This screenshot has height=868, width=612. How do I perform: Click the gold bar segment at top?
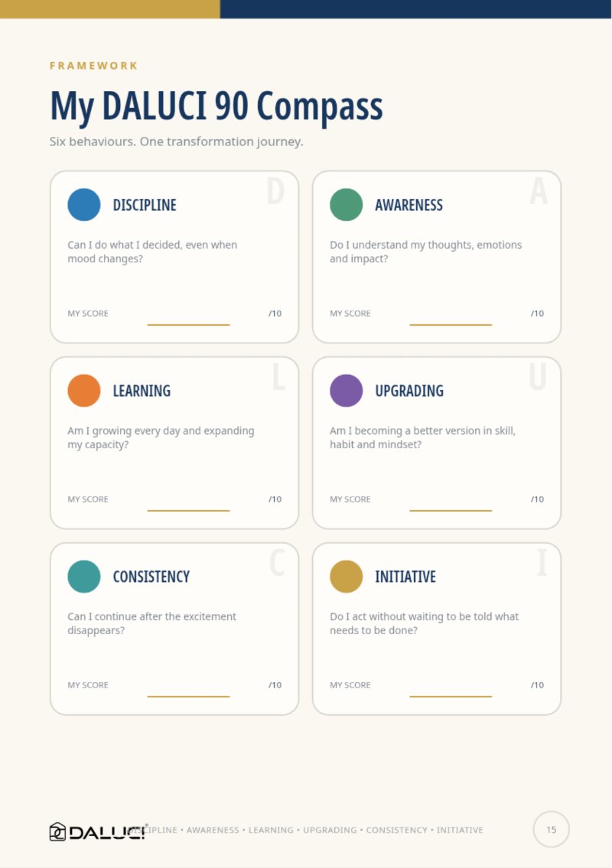[110, 9]
